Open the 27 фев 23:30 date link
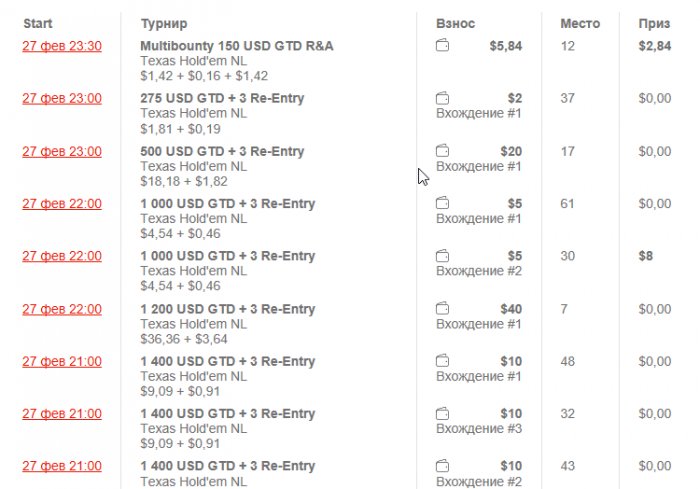The height and width of the screenshot is (489, 700). 61,46
